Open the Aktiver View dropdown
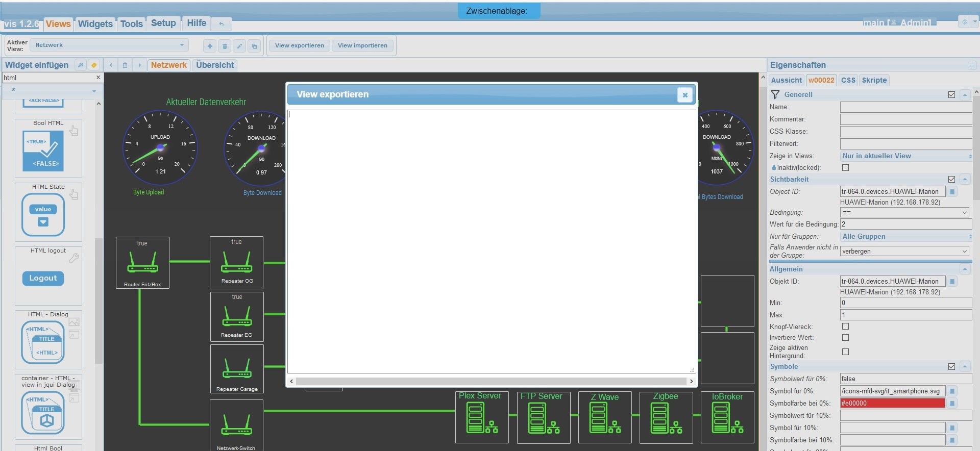Screen dimensions: 980x451 click(x=109, y=45)
